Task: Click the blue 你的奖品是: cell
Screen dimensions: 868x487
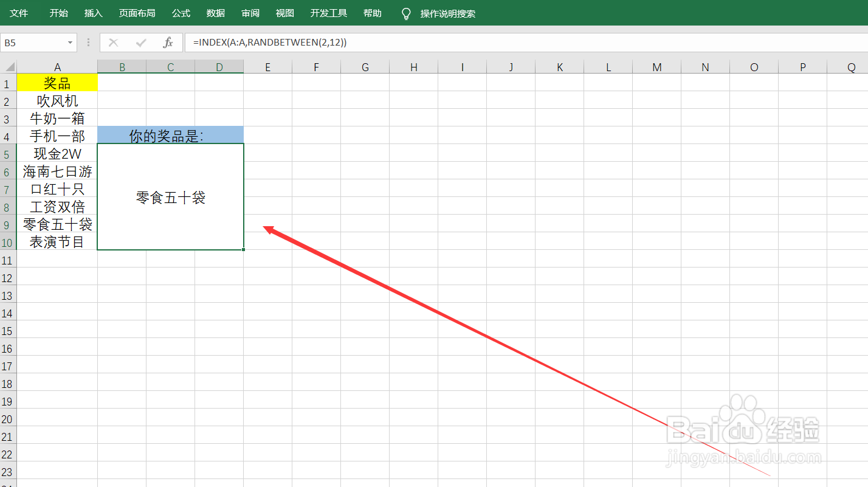Action: pos(171,135)
